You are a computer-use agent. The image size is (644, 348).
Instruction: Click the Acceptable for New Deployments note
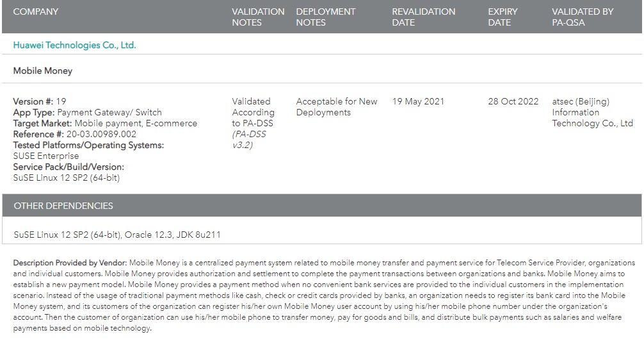(337, 107)
